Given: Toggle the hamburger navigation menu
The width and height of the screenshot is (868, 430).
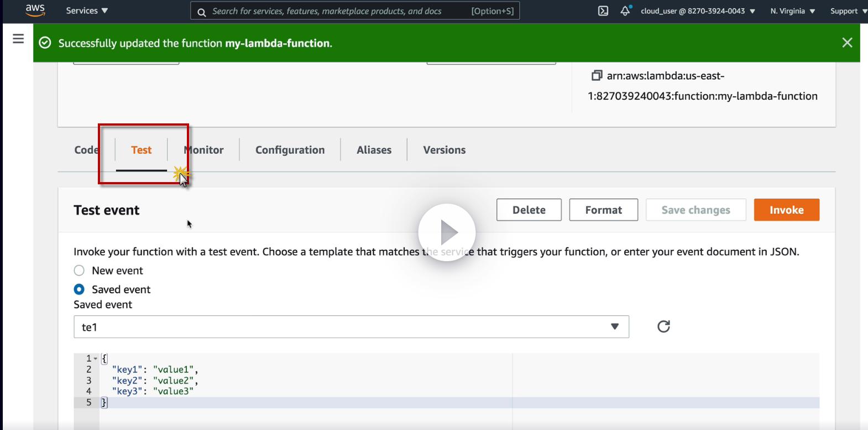Looking at the screenshot, I should click(18, 39).
